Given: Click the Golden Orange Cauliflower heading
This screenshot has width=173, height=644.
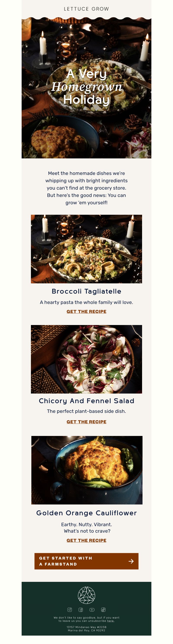Looking at the screenshot, I should [x=86, y=513].
